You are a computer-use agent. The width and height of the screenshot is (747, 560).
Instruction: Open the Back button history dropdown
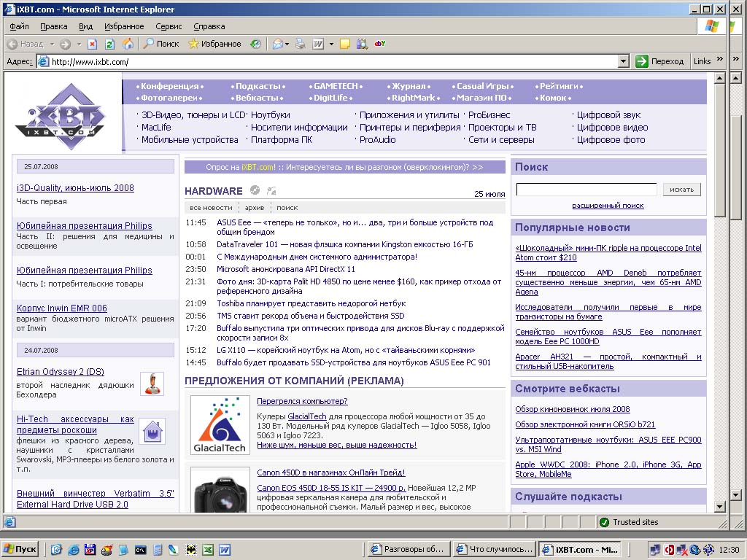click(x=52, y=44)
